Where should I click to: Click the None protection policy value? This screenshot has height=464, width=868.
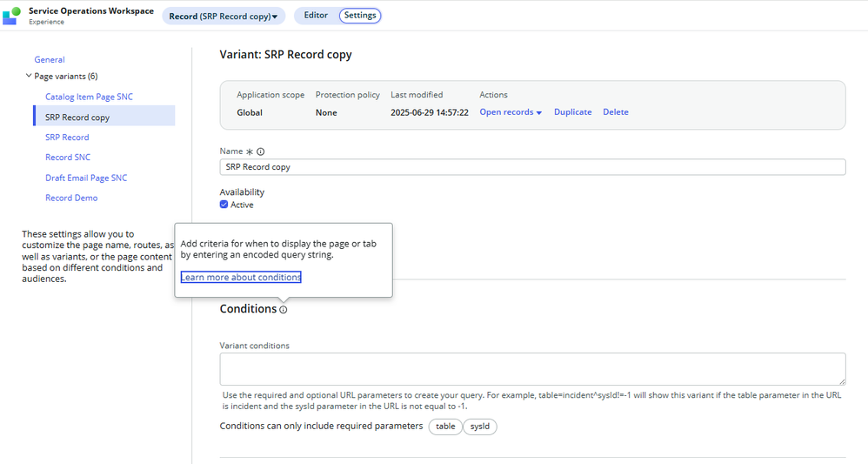pyautogui.click(x=326, y=112)
